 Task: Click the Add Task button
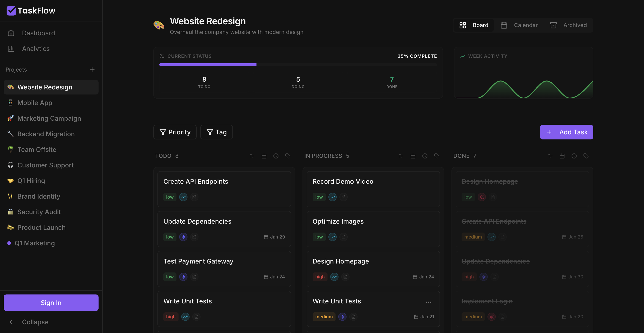pos(567,132)
